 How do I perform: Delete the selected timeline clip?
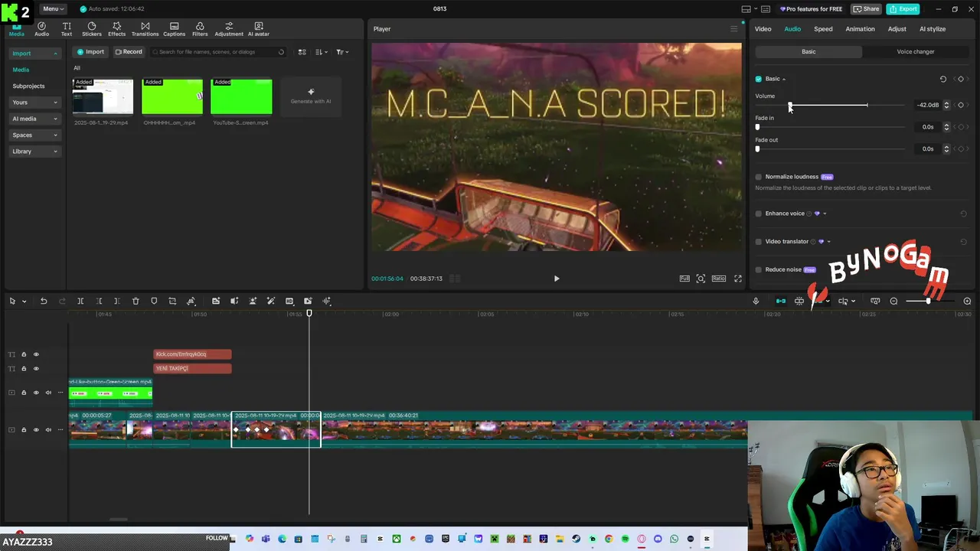(136, 301)
